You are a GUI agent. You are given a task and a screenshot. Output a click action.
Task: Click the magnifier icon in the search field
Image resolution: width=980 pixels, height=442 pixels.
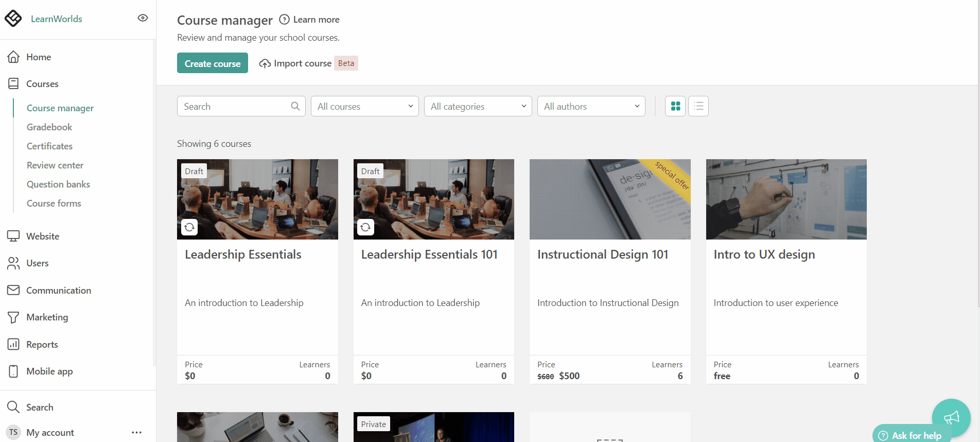(295, 106)
